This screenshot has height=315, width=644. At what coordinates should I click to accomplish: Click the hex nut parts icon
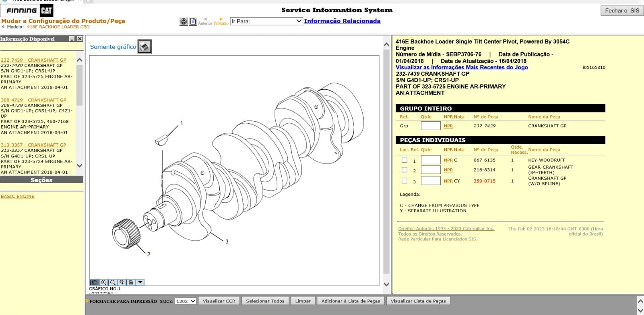184,22
